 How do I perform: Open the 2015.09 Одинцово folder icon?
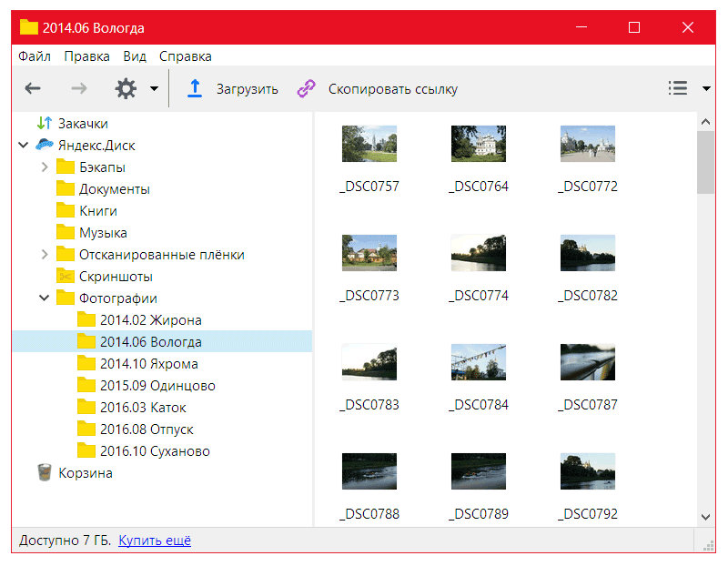point(86,384)
